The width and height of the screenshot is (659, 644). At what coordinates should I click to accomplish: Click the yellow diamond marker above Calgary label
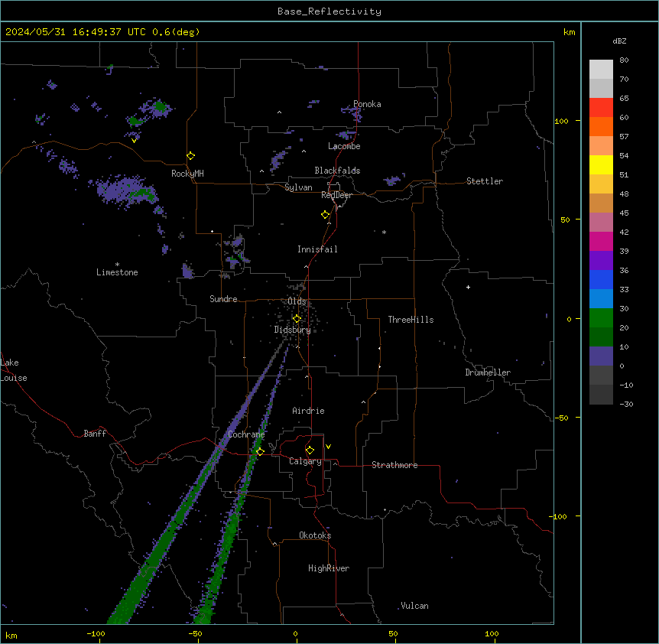[x=310, y=450]
